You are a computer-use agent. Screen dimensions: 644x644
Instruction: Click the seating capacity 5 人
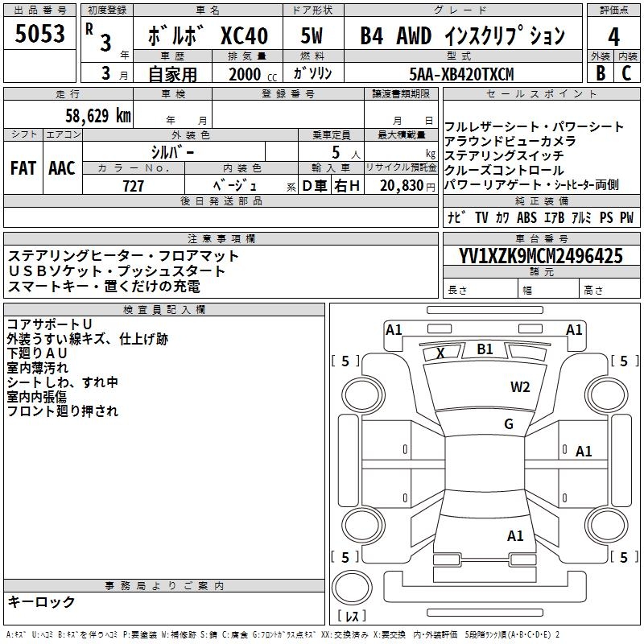346,153
